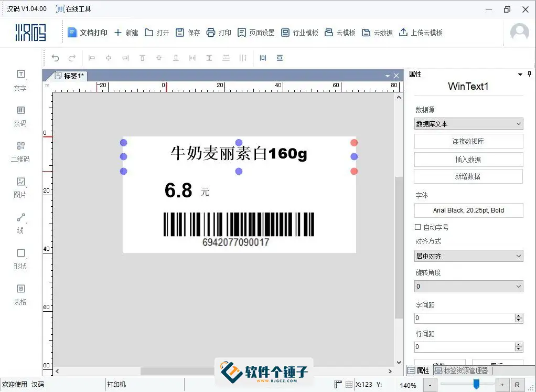Click the zoom slider handle

coord(476,384)
